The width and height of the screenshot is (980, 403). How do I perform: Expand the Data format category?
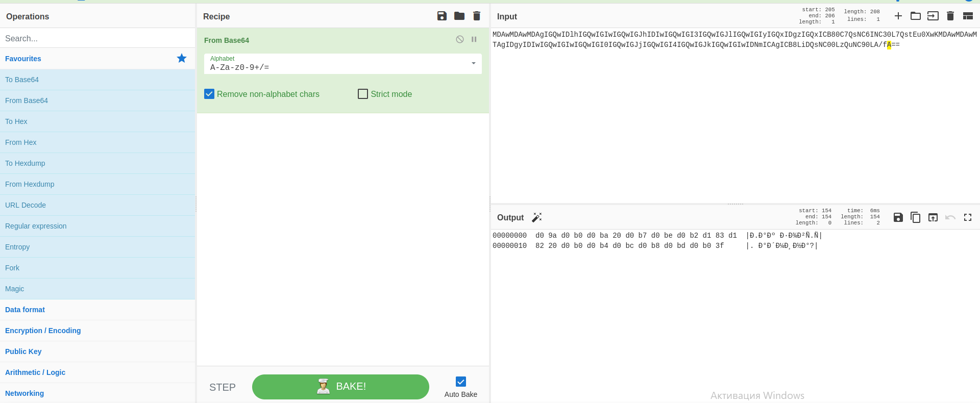point(97,310)
